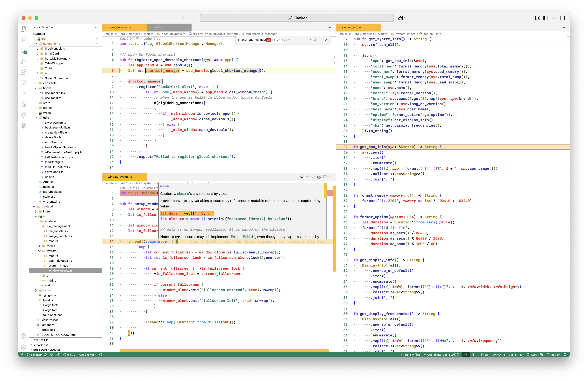This screenshot has height=381, width=588.
Task: Toggle Match Whole Word in find widget
Action: coord(274,40)
